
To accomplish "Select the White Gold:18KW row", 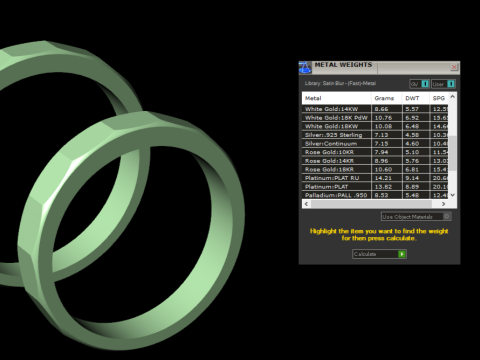I will pyautogui.click(x=375, y=126).
